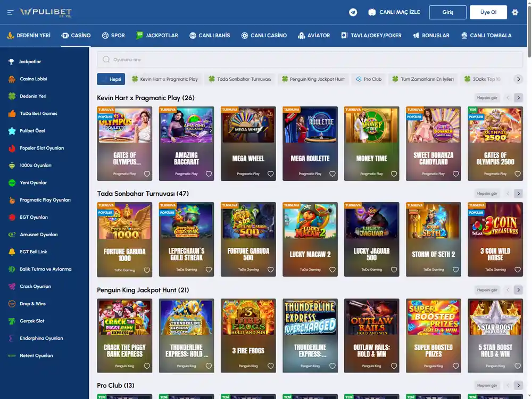Click Hepsini gör for Kevin Hart section
Image resolution: width=532 pixels, height=399 pixels.
(487, 98)
